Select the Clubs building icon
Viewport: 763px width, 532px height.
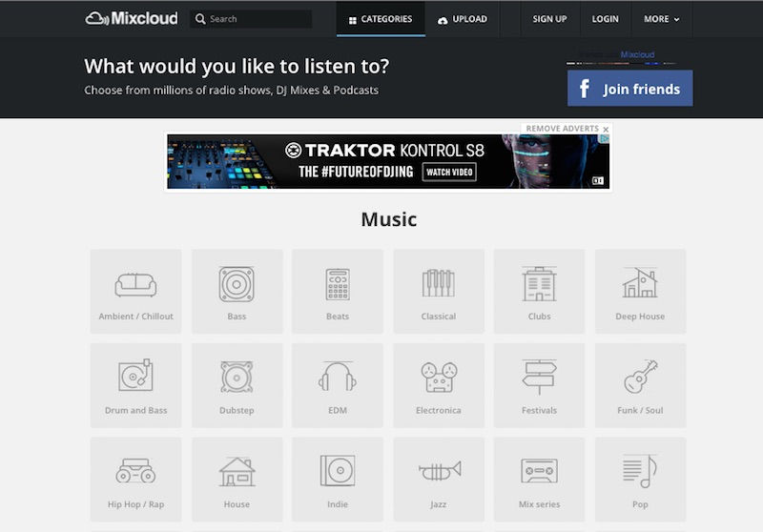[x=539, y=284]
